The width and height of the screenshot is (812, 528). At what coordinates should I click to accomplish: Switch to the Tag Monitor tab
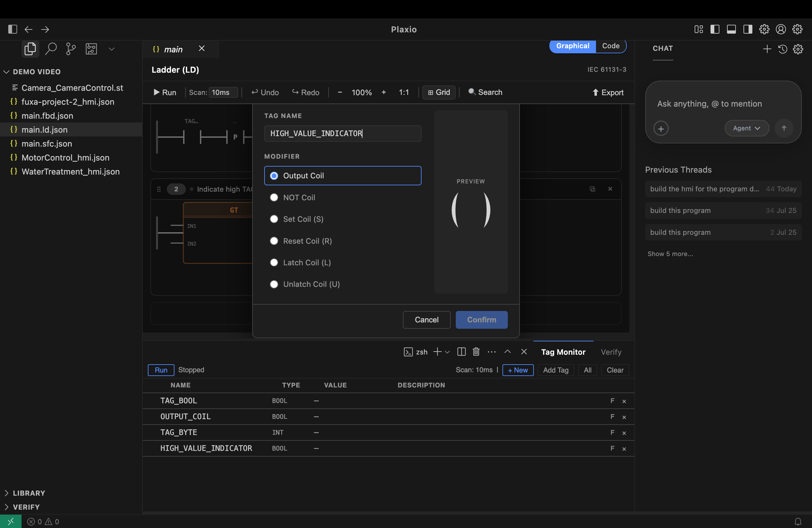[563, 352]
